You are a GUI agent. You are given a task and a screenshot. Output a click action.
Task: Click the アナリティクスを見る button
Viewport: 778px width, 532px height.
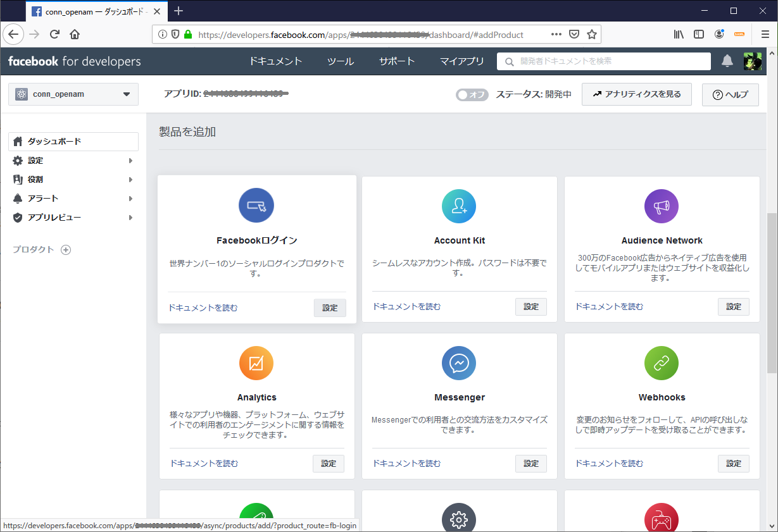pos(636,94)
